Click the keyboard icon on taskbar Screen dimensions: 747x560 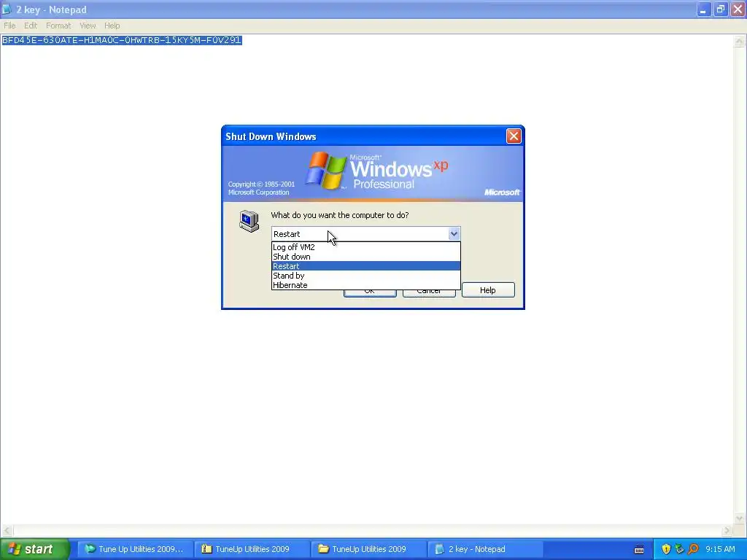click(639, 550)
